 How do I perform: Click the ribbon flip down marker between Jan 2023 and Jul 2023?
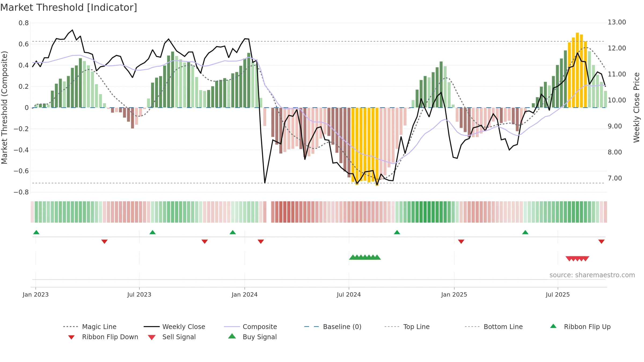point(104,242)
